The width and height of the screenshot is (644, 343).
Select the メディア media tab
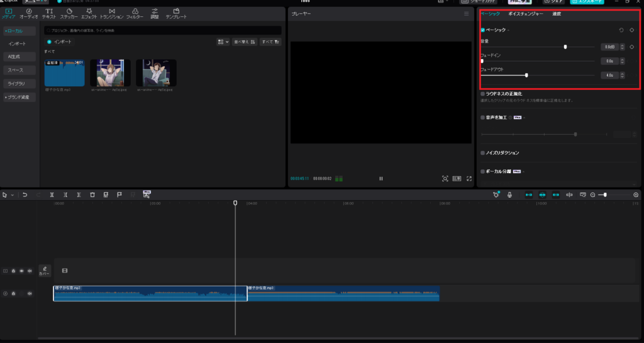point(9,14)
